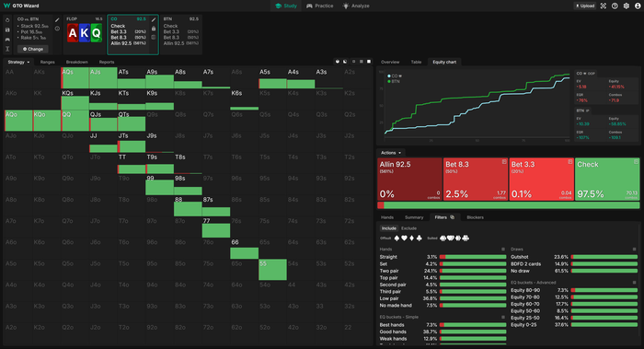Viewport: 644px width, 349px height.
Task: Open the help question mark icon
Action: [x=615, y=6]
